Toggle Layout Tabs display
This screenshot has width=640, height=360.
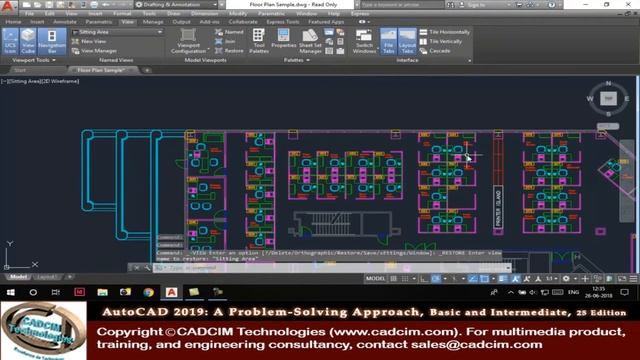point(407,41)
